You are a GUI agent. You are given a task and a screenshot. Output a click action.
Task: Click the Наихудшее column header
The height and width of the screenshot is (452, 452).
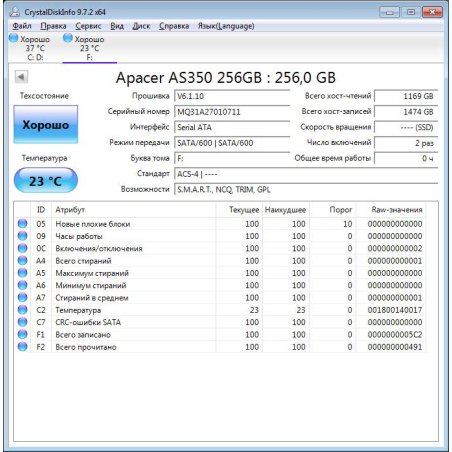(286, 210)
